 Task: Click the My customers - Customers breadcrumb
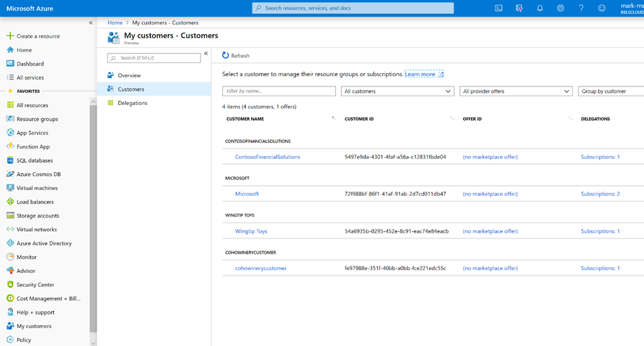click(165, 23)
